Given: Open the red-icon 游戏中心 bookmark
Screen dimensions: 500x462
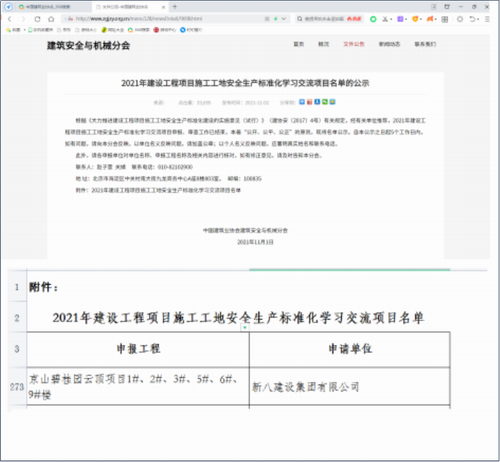Looking at the screenshot, I should tap(165, 30).
